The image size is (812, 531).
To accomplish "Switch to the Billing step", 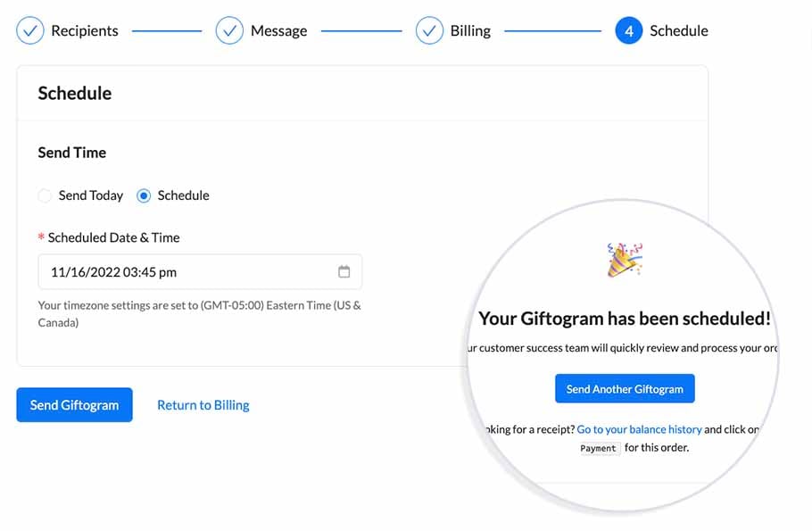I will tap(471, 29).
